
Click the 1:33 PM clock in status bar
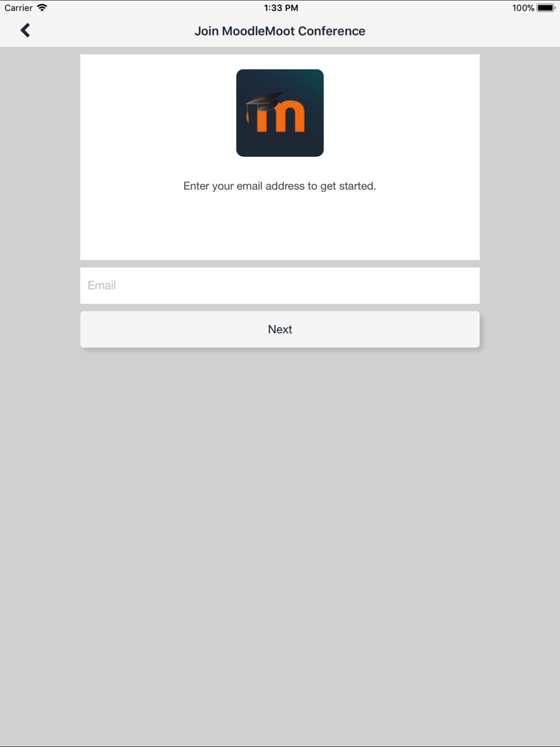[x=281, y=8]
